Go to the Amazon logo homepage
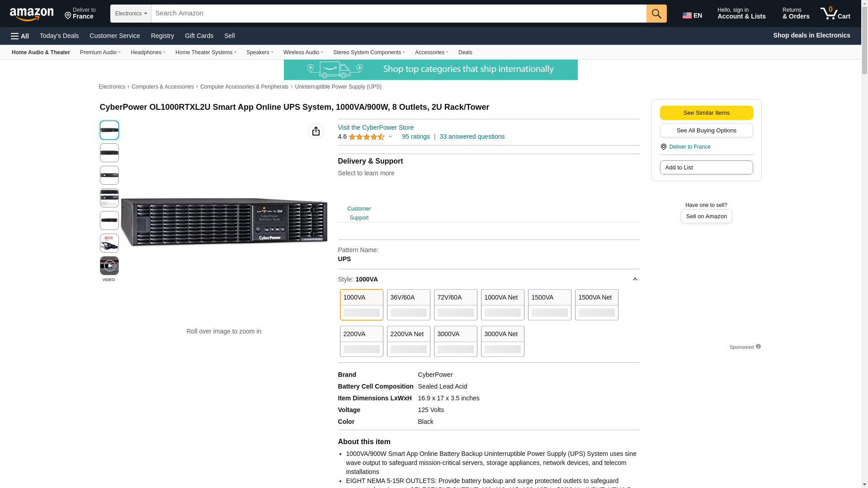The width and height of the screenshot is (868, 488). click(x=32, y=14)
